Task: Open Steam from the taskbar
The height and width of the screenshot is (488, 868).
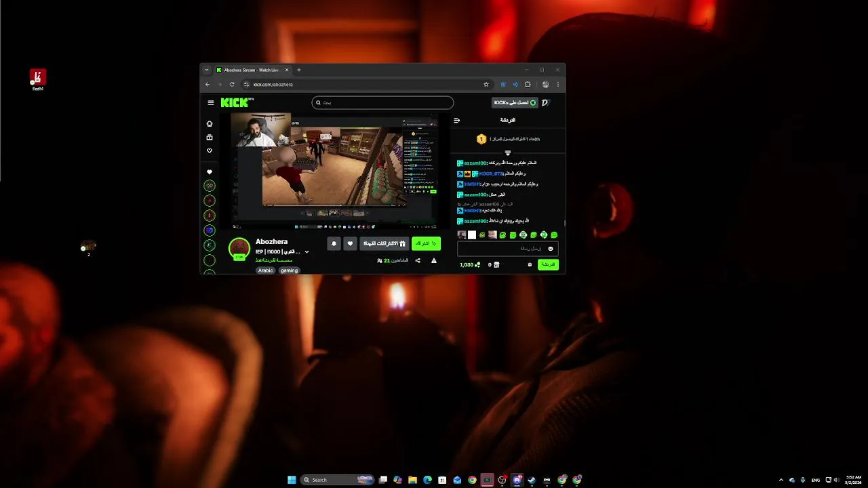Action: tap(532, 480)
